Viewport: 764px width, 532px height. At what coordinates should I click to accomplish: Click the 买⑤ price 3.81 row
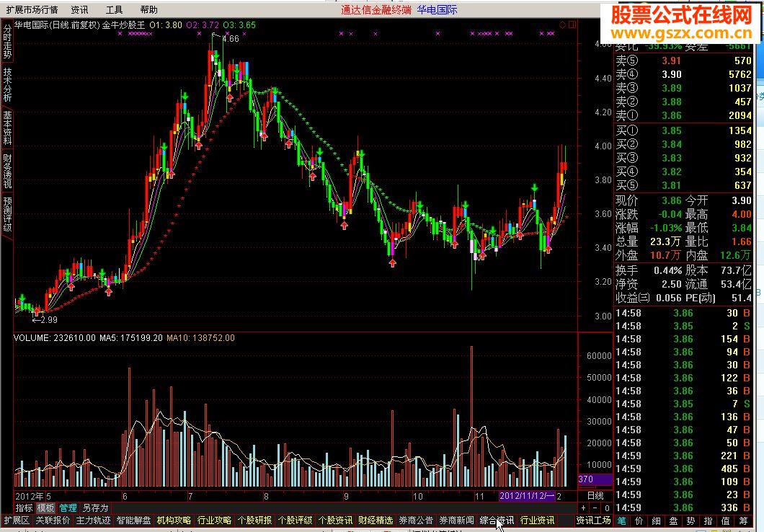pos(683,185)
